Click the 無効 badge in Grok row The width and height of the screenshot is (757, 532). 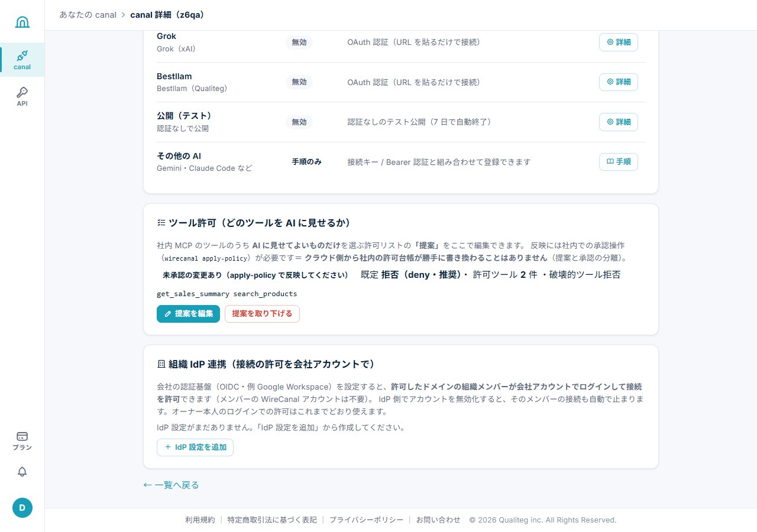point(299,43)
